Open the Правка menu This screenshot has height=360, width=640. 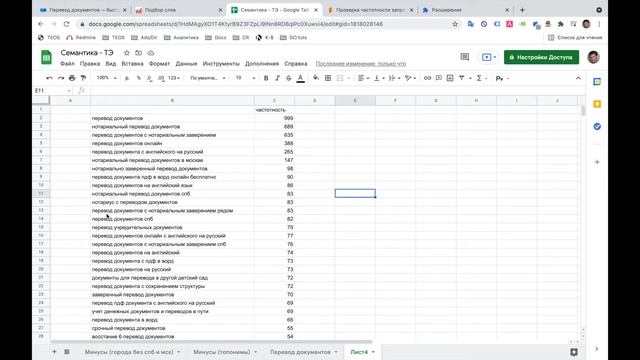pos(90,64)
